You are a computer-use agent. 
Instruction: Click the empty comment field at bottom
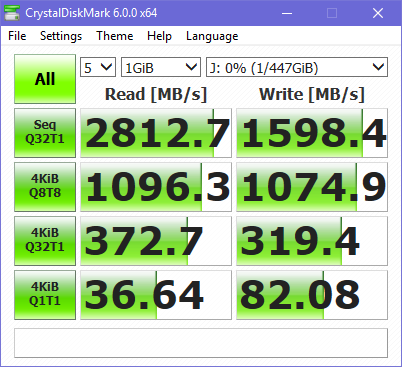click(x=201, y=343)
